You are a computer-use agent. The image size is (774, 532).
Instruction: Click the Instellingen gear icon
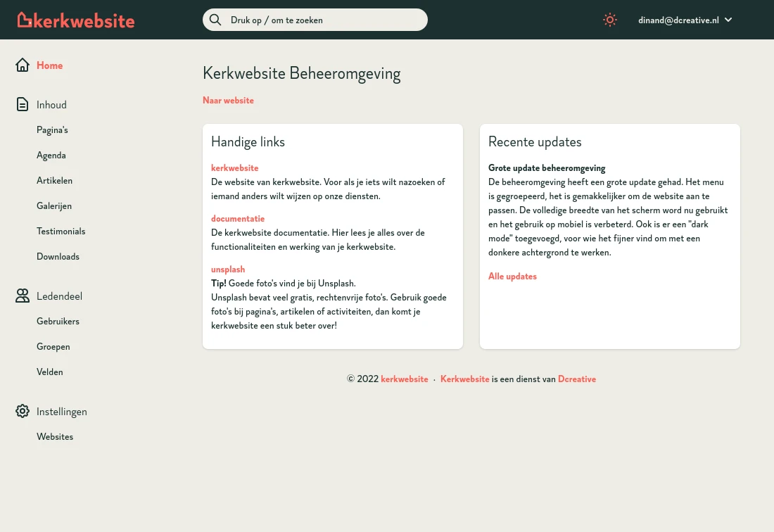(x=23, y=412)
